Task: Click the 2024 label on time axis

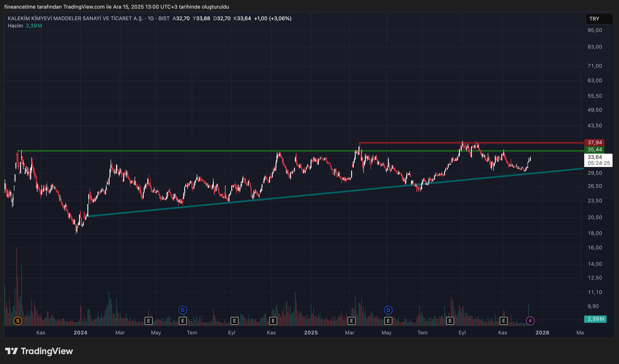Action: tap(80, 333)
